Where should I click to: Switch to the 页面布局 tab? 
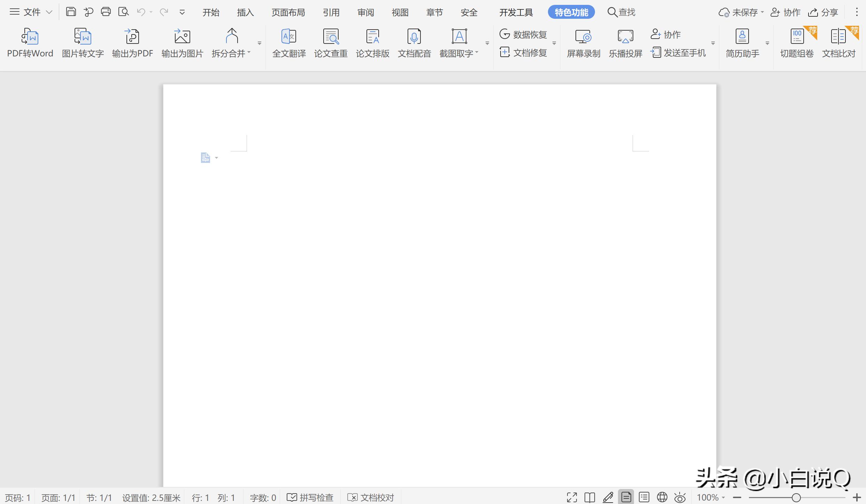[288, 13]
